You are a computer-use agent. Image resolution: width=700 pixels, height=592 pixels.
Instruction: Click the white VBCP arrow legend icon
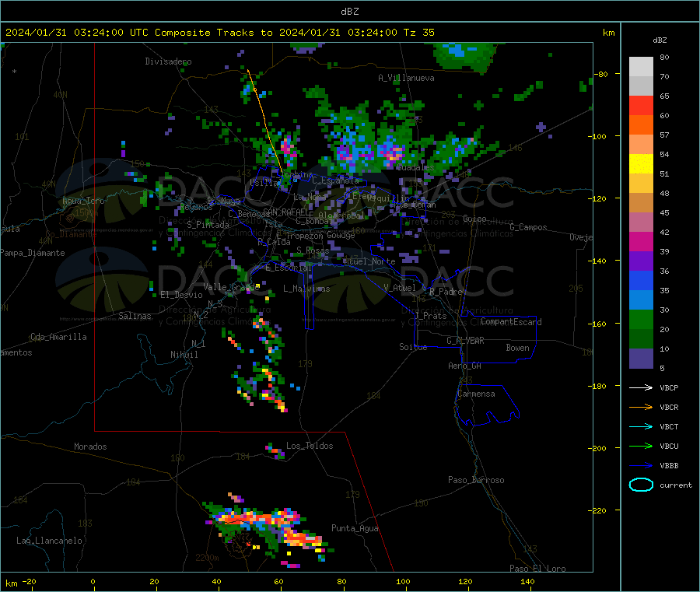[641, 387]
